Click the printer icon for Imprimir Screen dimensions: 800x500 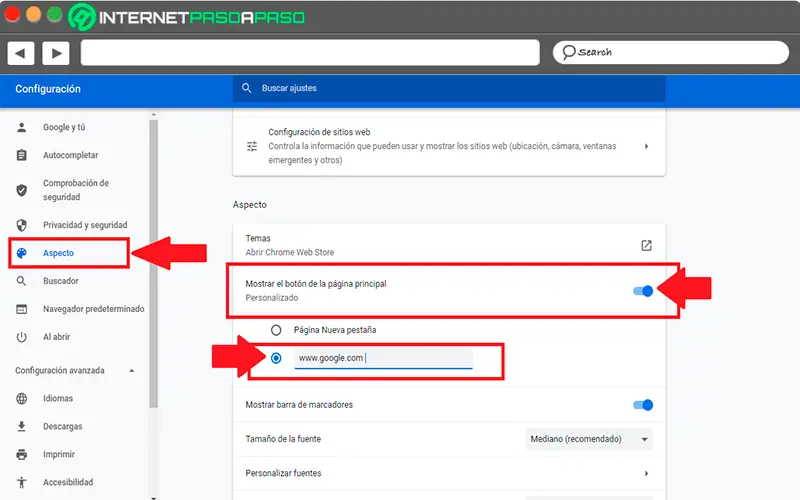(x=21, y=454)
